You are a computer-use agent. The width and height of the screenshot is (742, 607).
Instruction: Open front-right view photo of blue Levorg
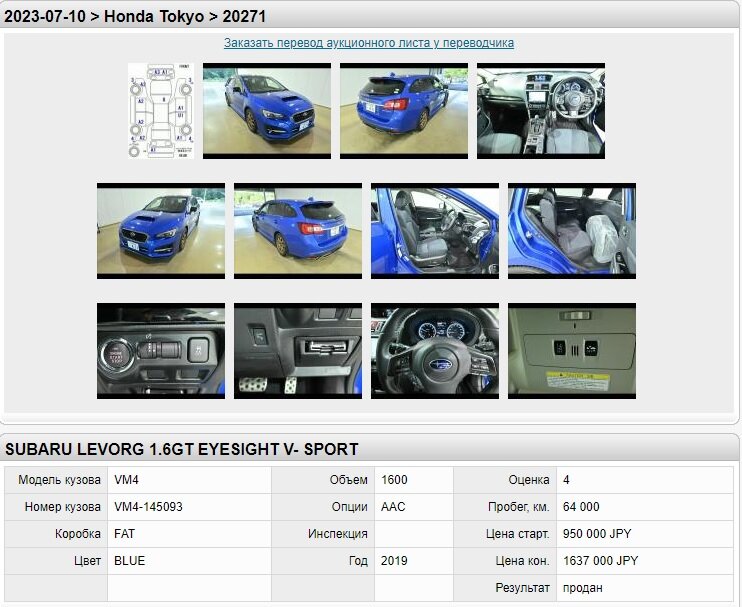coord(267,111)
